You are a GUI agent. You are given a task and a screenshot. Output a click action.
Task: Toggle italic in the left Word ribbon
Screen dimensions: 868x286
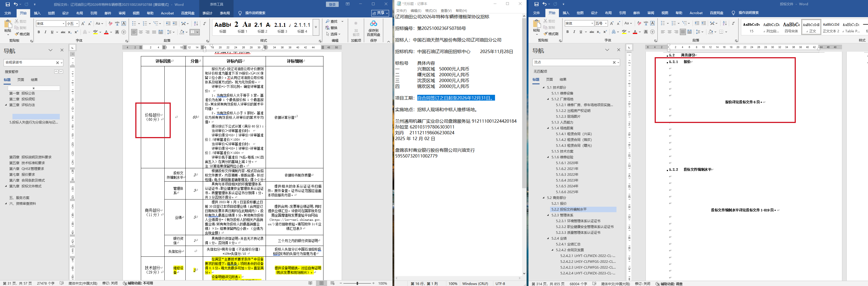[x=45, y=32]
